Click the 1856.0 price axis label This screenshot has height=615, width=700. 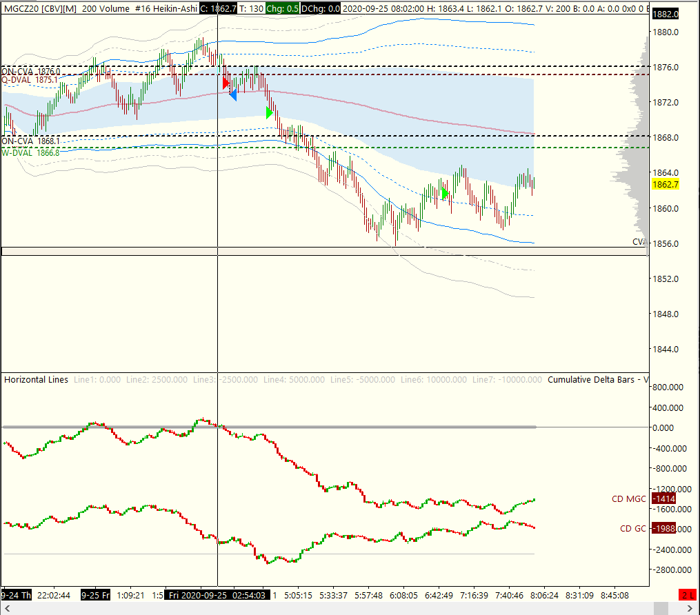coord(666,243)
